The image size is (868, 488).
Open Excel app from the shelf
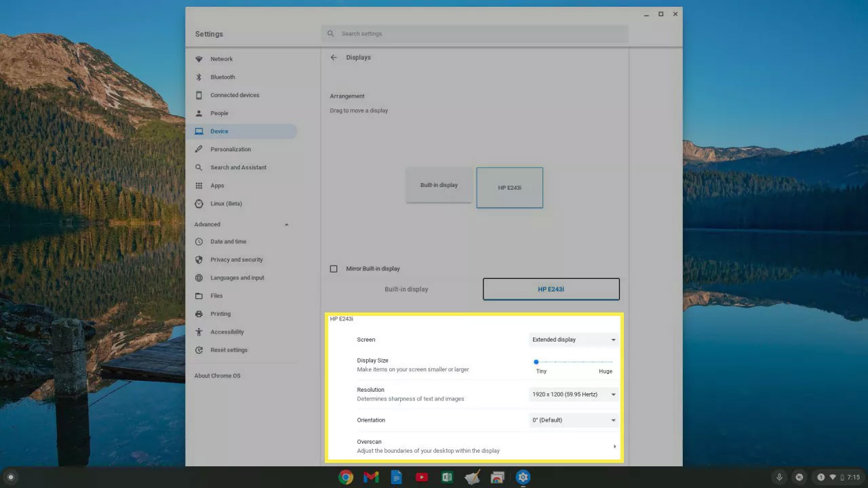(447, 477)
